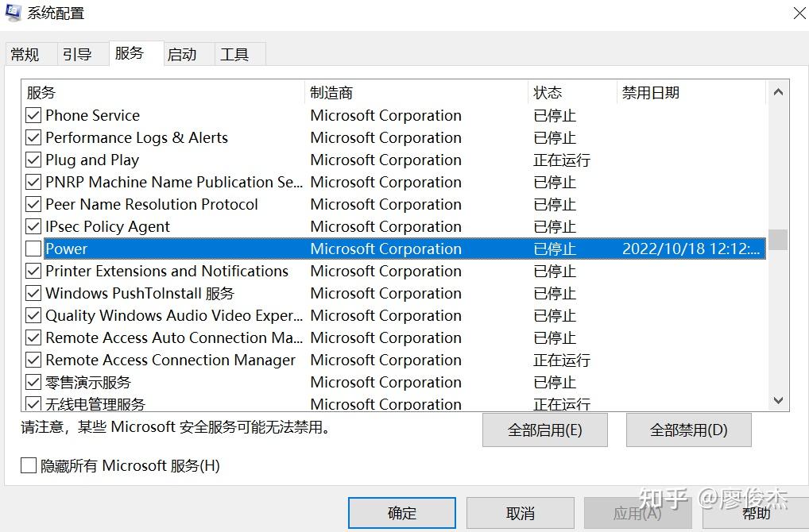
Task: Switch to the 常规 tab
Action: 29,53
